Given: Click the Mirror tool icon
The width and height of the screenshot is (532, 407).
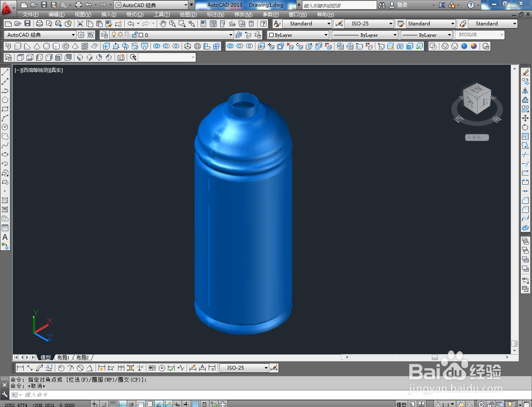Looking at the screenshot, I should click(525, 91).
